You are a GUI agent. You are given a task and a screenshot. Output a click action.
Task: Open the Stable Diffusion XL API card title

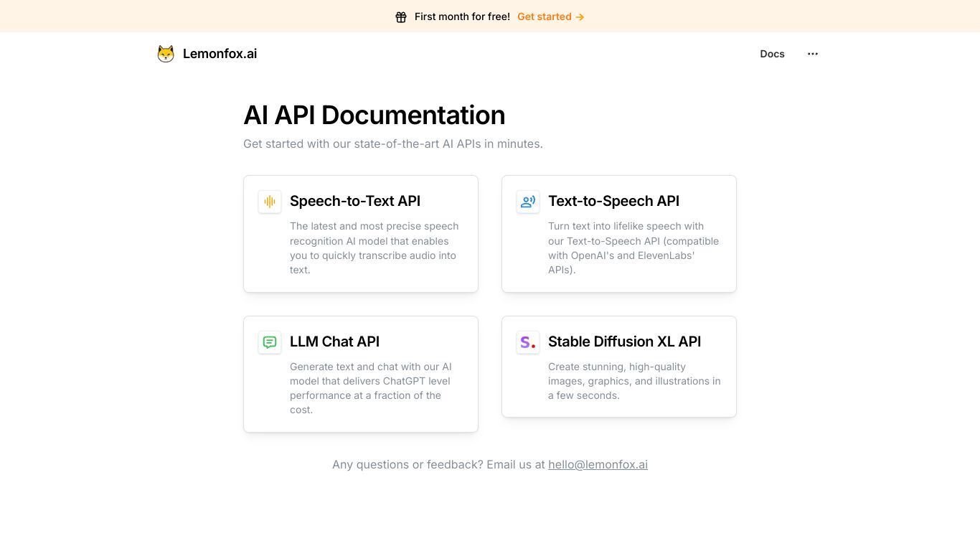click(x=624, y=342)
